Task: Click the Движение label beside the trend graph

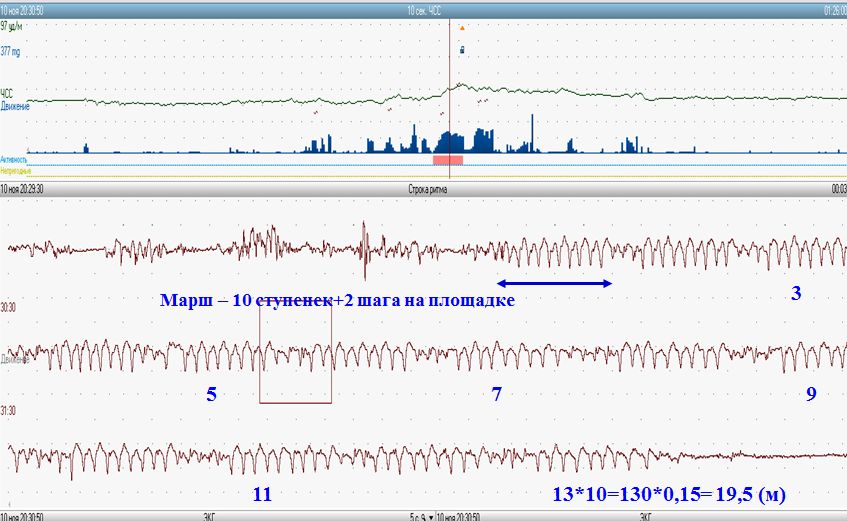Action: pos(15,106)
